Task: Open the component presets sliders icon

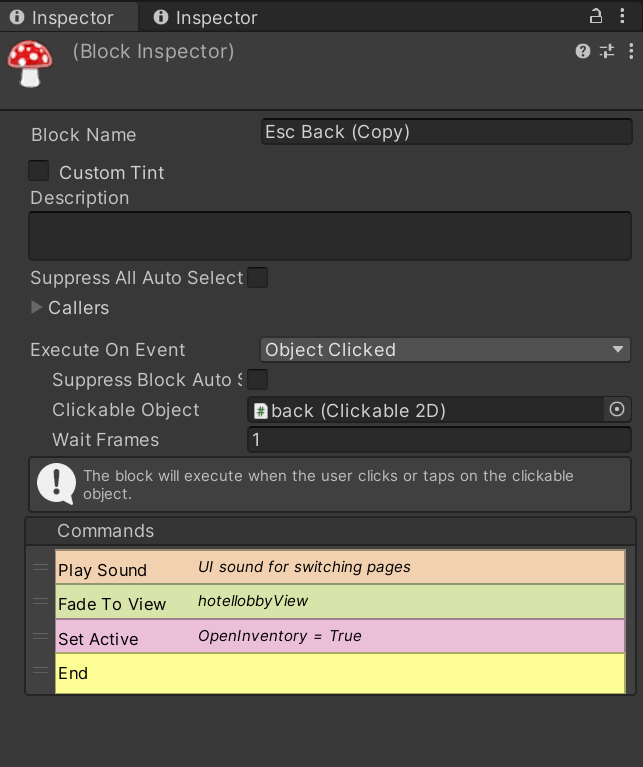Action: (607, 51)
